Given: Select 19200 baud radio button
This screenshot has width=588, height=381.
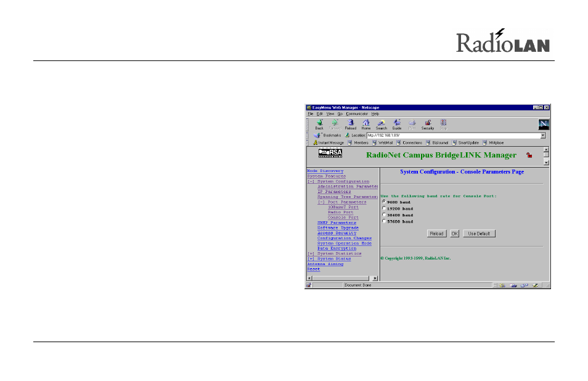Looking at the screenshot, I should click(x=383, y=208).
